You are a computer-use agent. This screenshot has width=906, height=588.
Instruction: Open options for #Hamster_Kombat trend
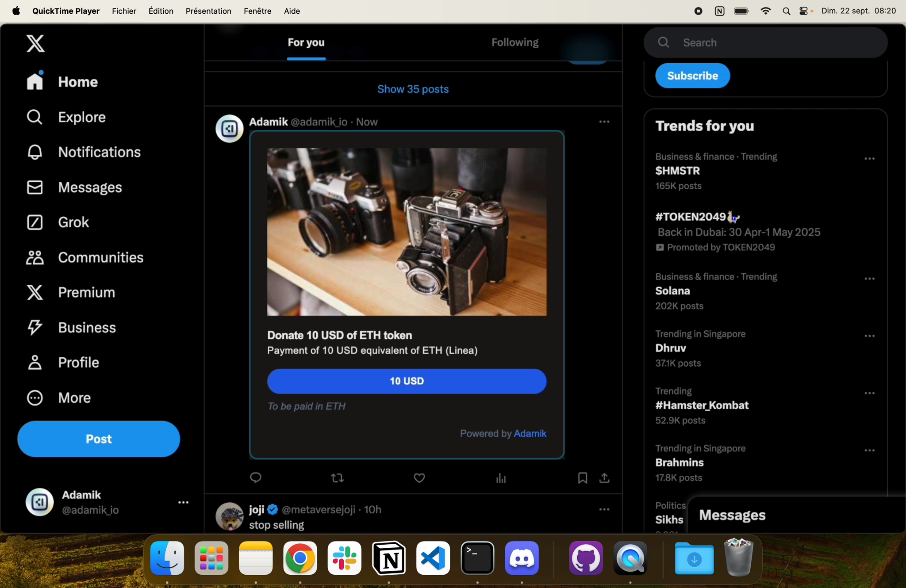pyautogui.click(x=870, y=393)
